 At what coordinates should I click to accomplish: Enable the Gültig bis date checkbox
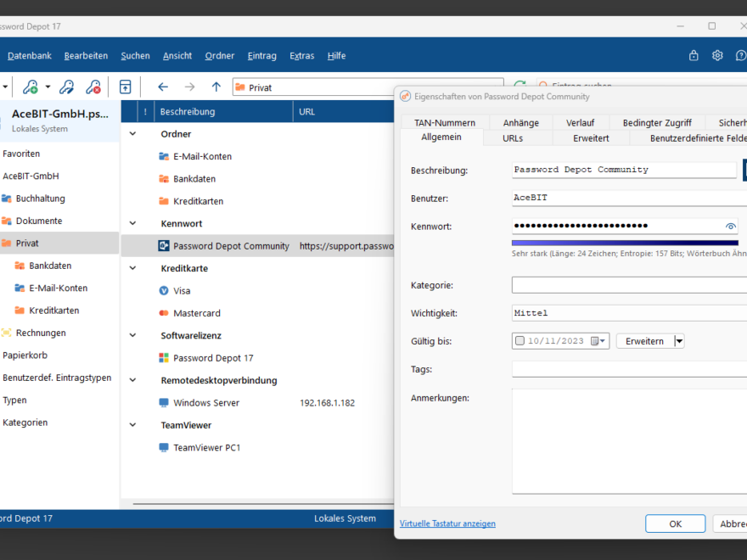tap(520, 341)
